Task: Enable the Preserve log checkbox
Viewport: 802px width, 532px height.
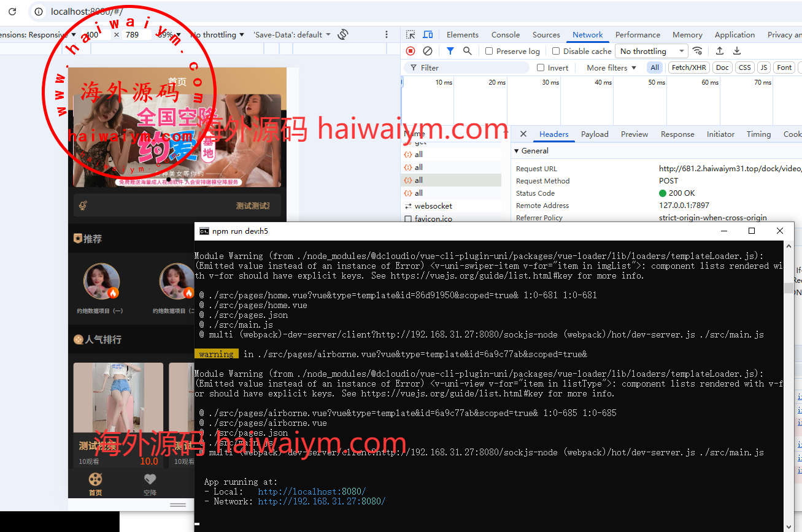Action: click(x=489, y=52)
